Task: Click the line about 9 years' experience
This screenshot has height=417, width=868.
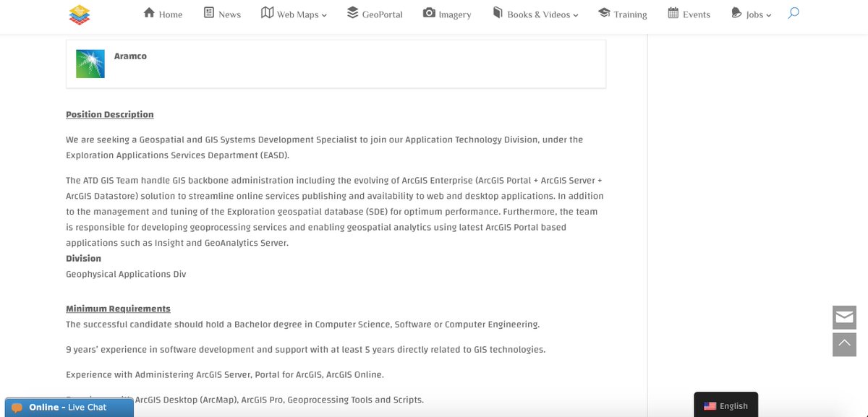Action: (305, 349)
